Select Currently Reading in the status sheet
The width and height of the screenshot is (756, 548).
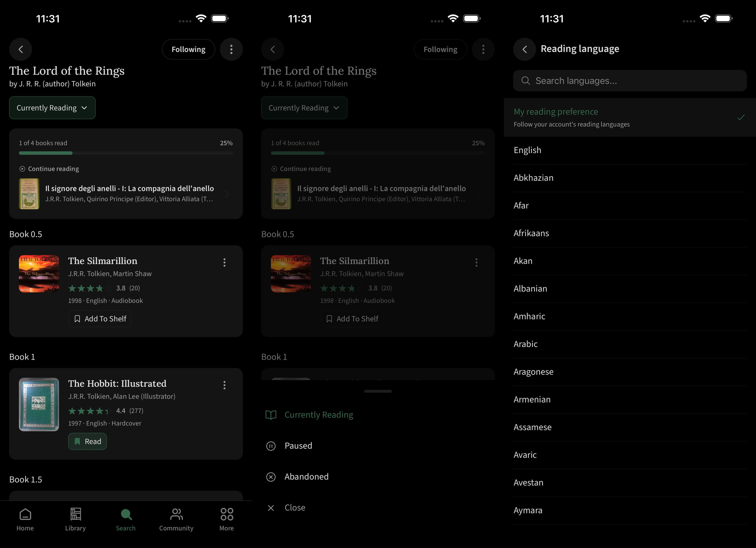click(x=378, y=415)
